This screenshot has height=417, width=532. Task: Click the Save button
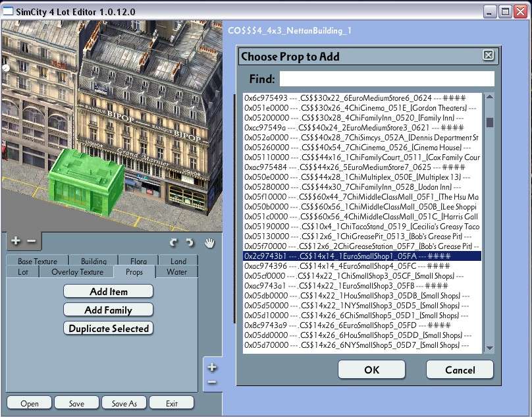(x=76, y=403)
